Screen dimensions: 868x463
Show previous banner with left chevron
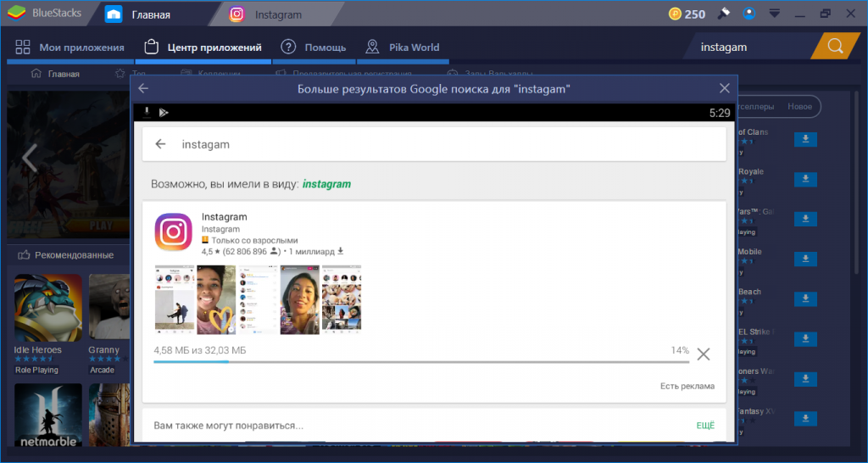(x=30, y=158)
